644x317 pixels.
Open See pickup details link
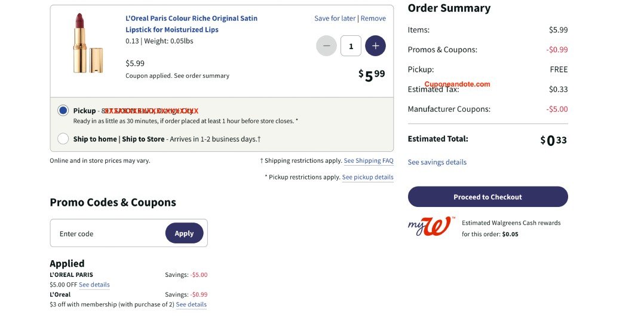coord(367,177)
